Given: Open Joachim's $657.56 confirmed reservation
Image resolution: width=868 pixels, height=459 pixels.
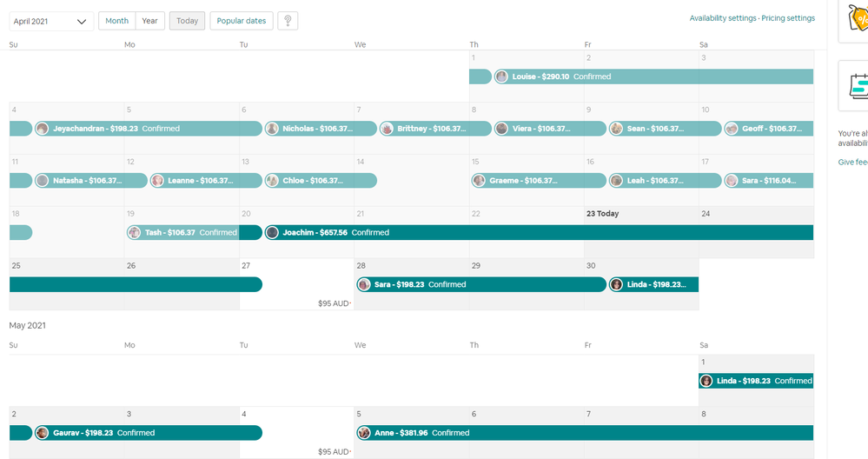Looking at the screenshot, I should coord(539,233).
